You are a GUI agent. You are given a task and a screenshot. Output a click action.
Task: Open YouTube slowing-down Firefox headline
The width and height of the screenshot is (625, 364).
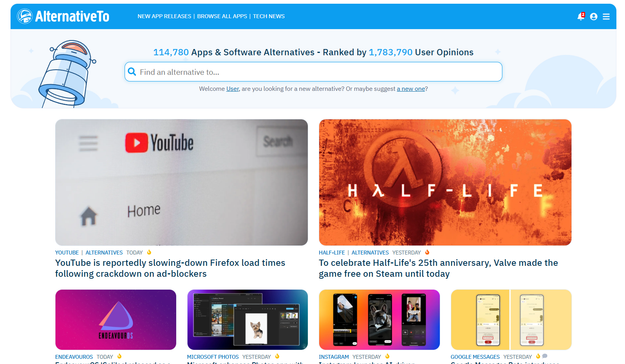point(170,268)
